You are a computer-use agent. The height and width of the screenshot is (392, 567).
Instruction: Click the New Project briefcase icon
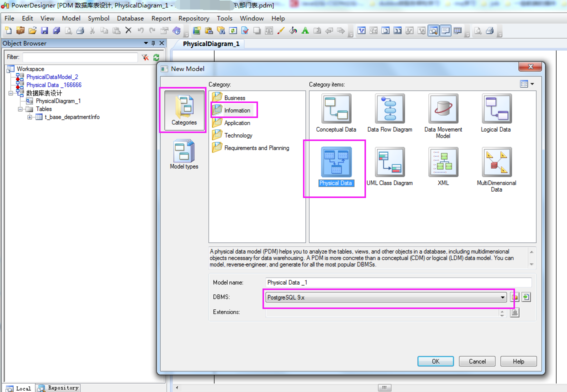click(x=20, y=30)
